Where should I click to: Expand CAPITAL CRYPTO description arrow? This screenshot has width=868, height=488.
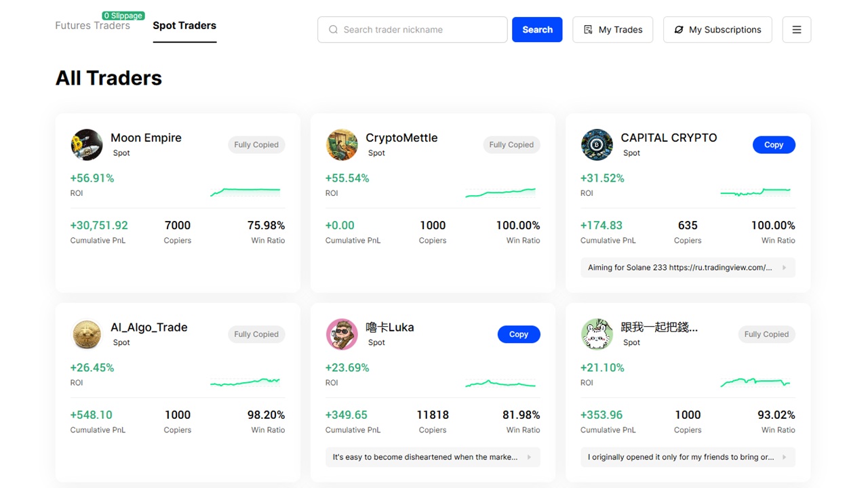tap(784, 268)
